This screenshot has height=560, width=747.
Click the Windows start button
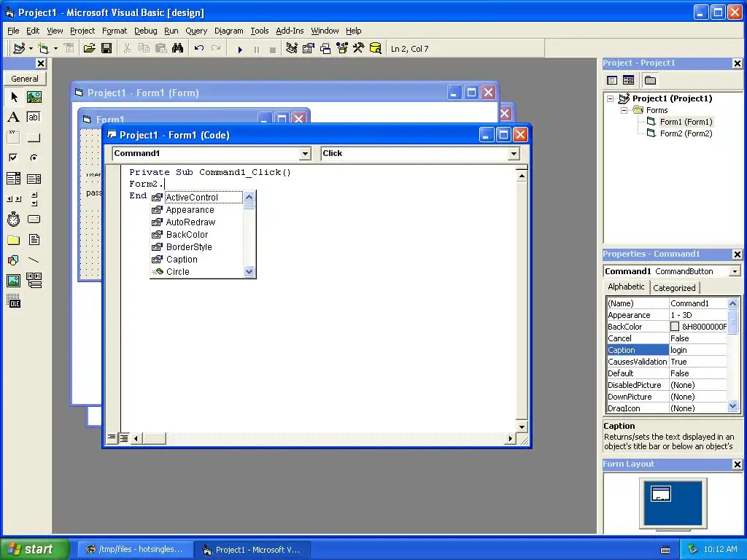34,549
